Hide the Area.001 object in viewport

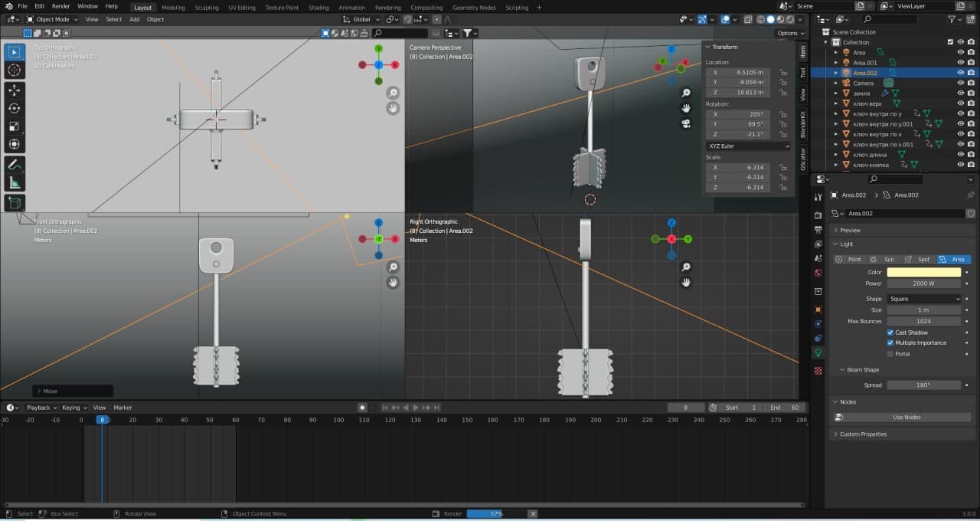tap(960, 62)
